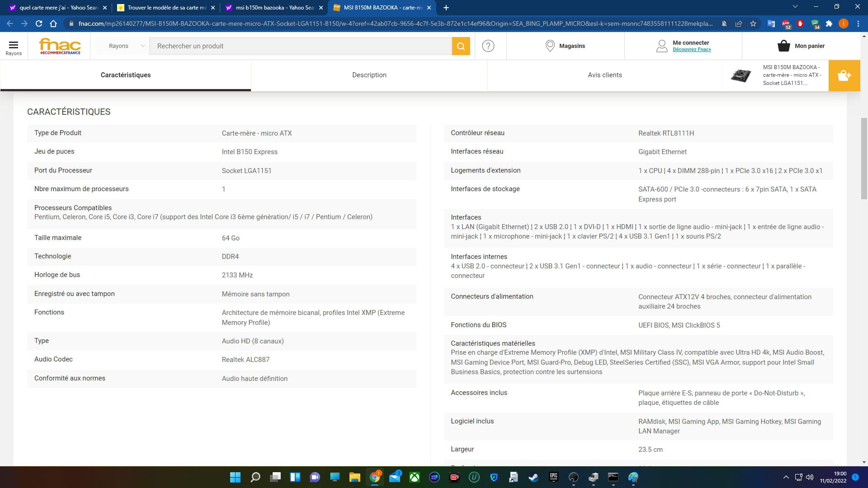Open the Google Translate extension
868x488 pixels.
771,23
